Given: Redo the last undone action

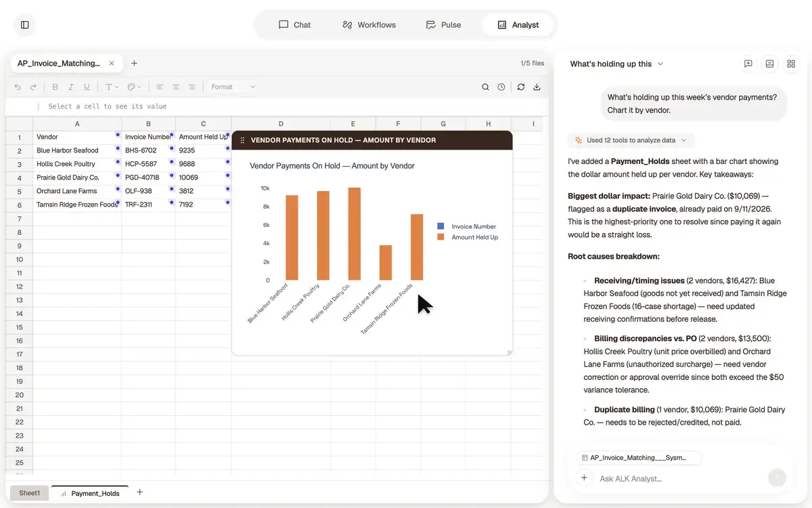Looking at the screenshot, I should 33,87.
